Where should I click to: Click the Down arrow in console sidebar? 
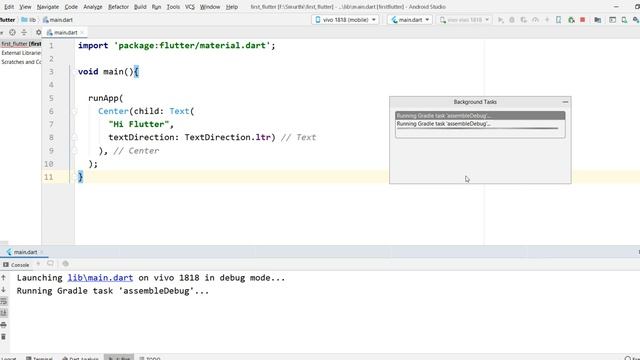tap(4, 289)
